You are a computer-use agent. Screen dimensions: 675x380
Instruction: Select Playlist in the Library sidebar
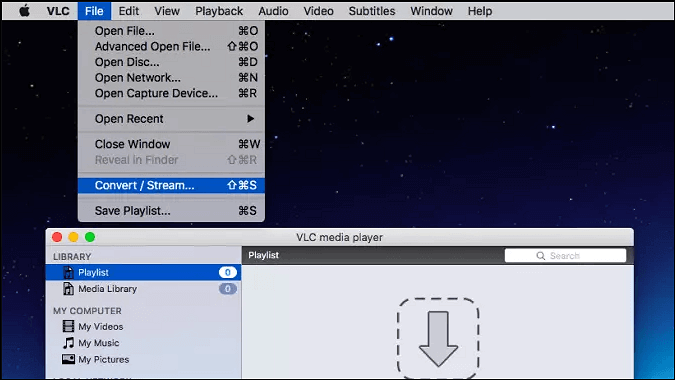143,272
